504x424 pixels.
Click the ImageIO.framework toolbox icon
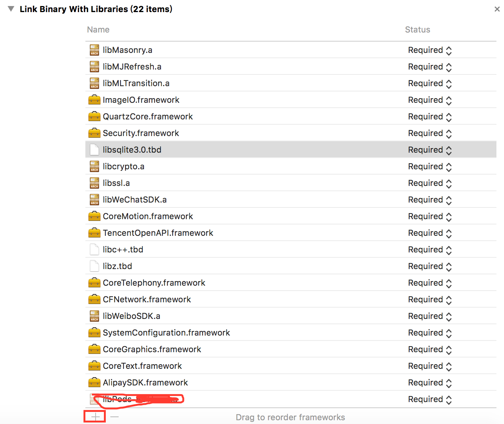coord(94,100)
